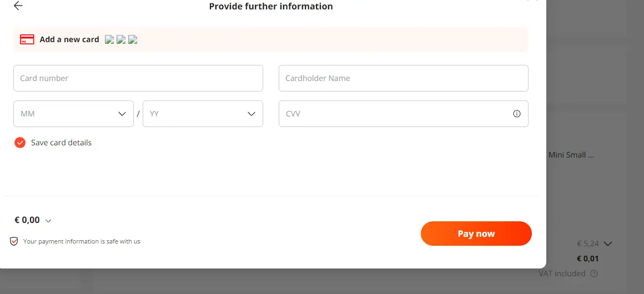Click the first broken card logo image
The width and height of the screenshot is (644, 294).
click(x=109, y=39)
